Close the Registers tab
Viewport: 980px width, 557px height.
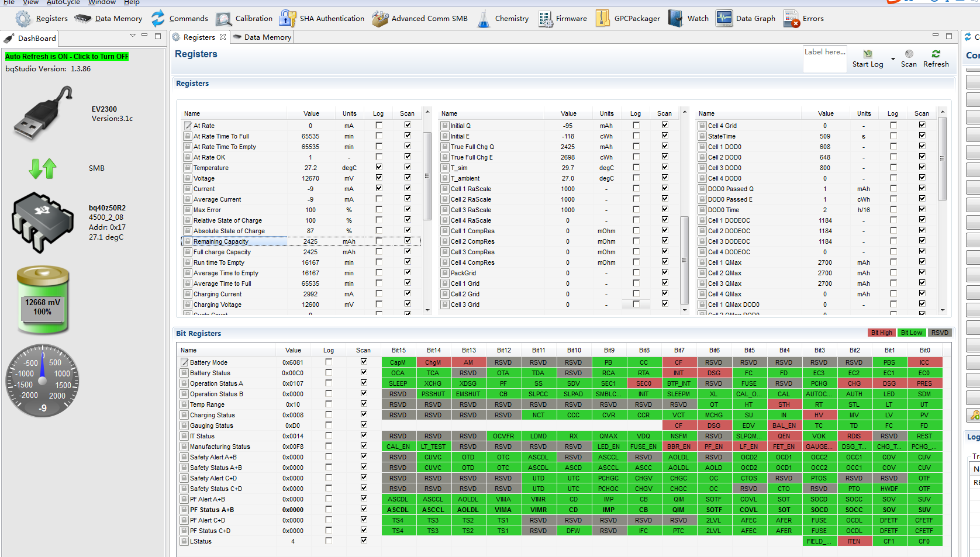point(223,37)
